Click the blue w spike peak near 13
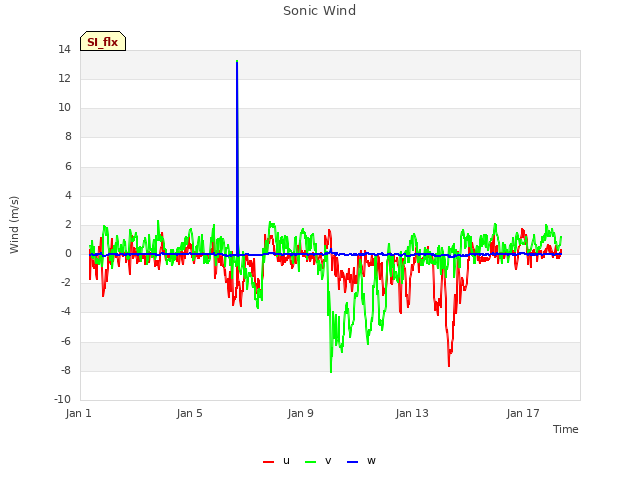The height and width of the screenshot is (480, 640). coord(237,62)
